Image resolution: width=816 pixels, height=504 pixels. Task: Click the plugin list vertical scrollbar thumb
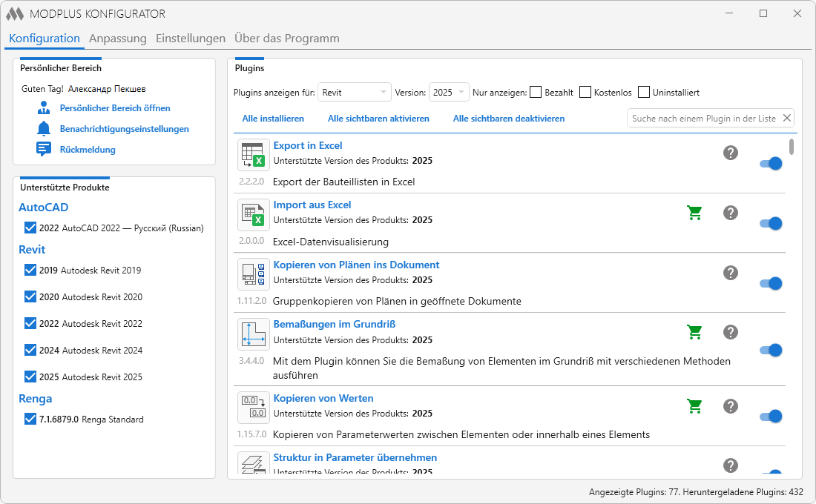click(792, 147)
